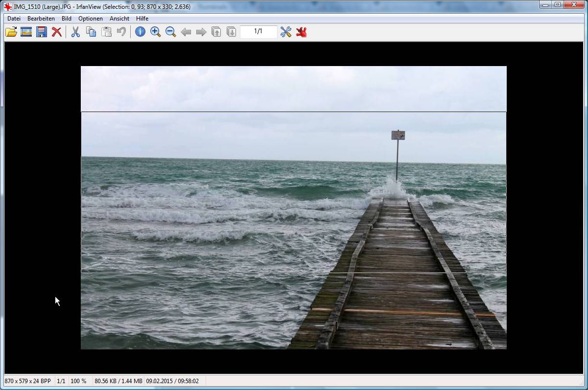
Task: Open Properties settings tools icon
Action: (286, 32)
